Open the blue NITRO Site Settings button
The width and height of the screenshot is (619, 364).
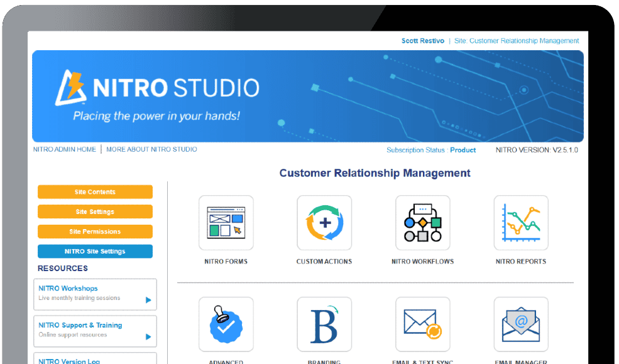click(95, 251)
